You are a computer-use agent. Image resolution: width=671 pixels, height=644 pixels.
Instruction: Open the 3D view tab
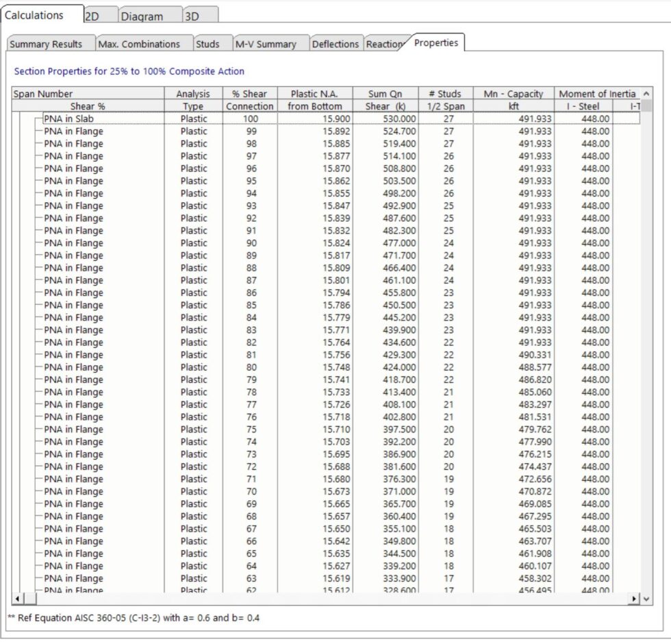[x=192, y=16]
